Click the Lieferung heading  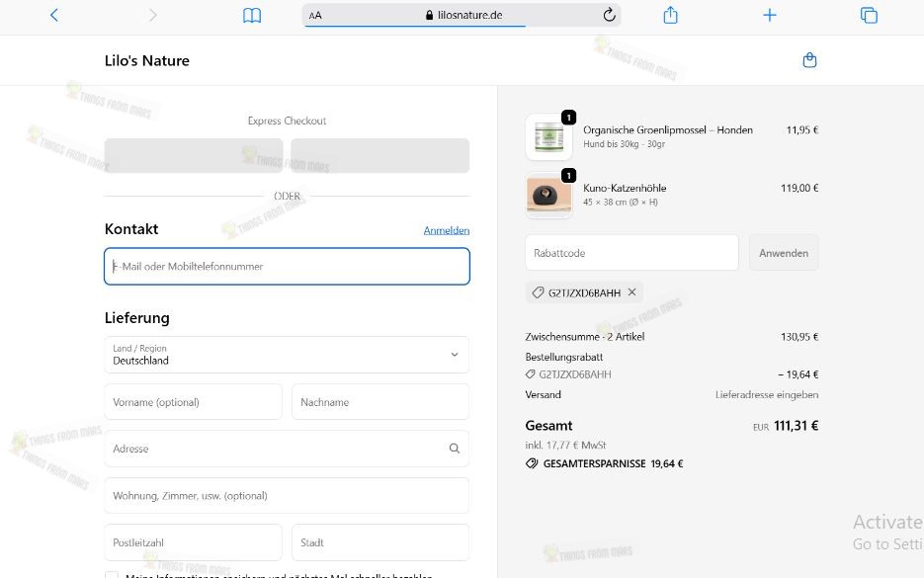tap(137, 318)
